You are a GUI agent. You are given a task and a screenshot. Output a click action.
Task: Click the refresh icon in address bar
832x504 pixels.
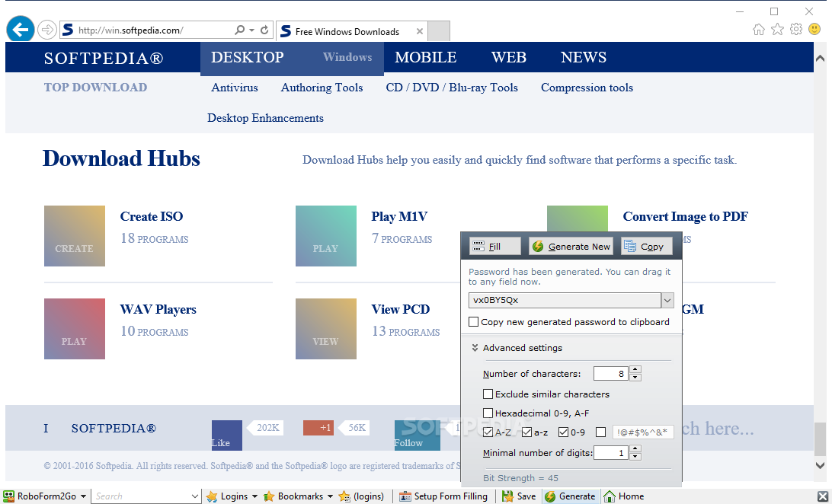264,30
